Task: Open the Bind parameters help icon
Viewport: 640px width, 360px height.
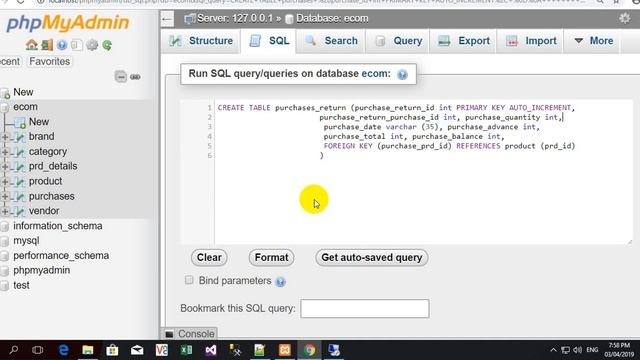Action: click(280, 282)
